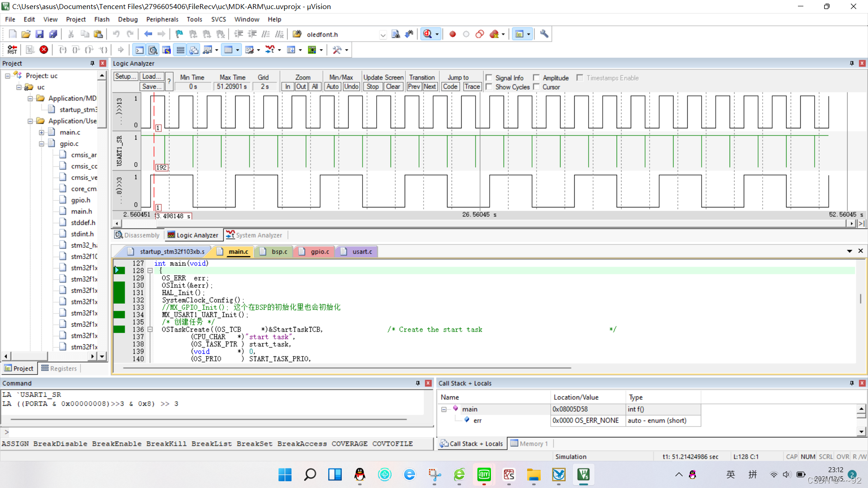Pin the Project panel

coord(92,63)
